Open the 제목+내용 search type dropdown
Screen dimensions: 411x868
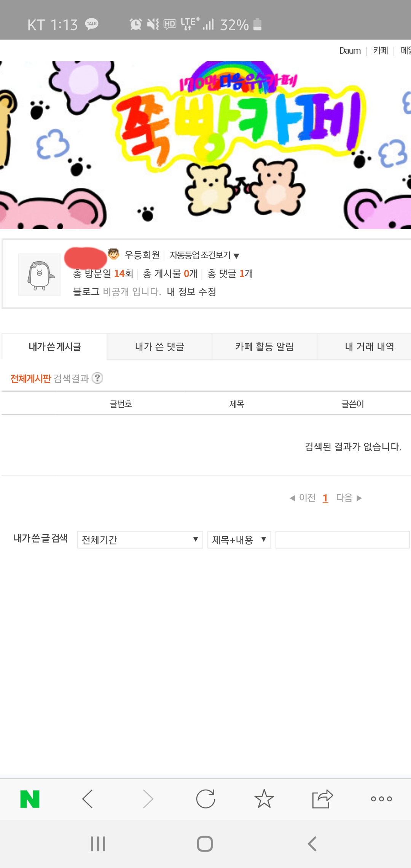[239, 539]
